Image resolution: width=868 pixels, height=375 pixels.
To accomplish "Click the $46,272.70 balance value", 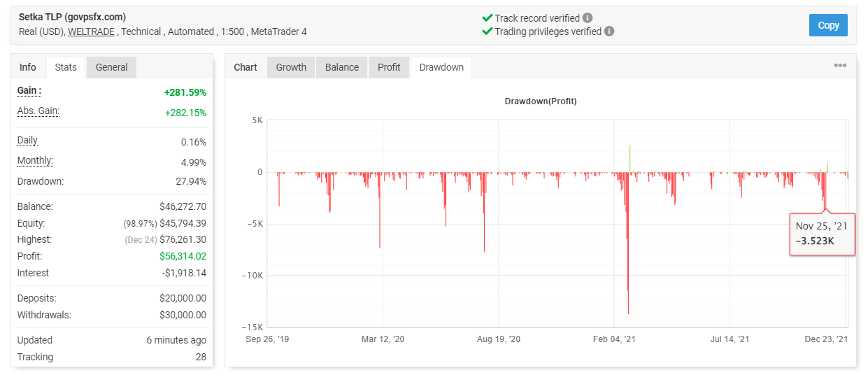I will click(x=183, y=206).
